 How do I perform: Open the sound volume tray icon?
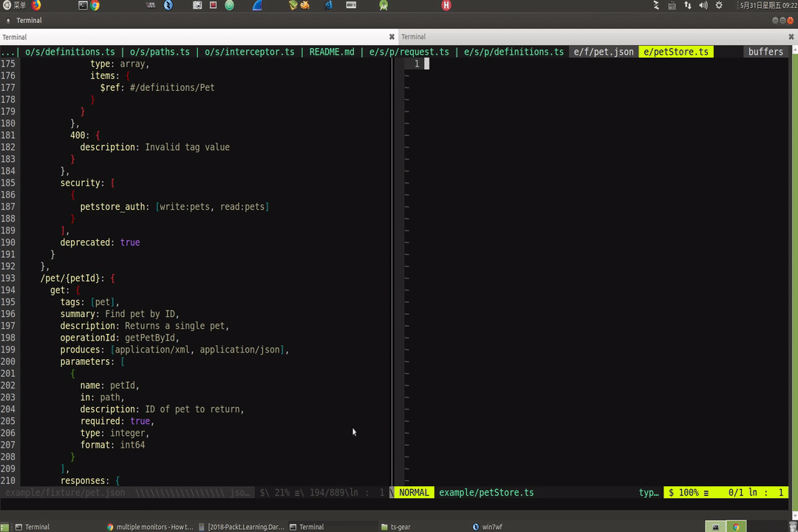(x=703, y=5)
